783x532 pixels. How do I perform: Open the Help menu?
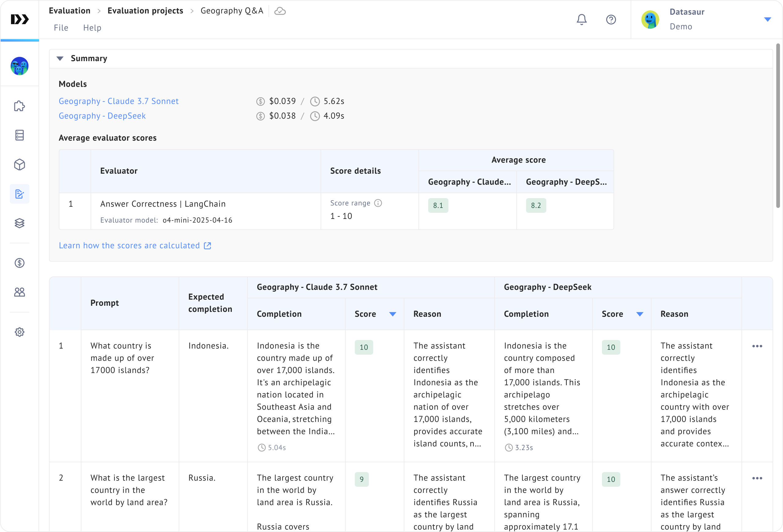coord(92,28)
